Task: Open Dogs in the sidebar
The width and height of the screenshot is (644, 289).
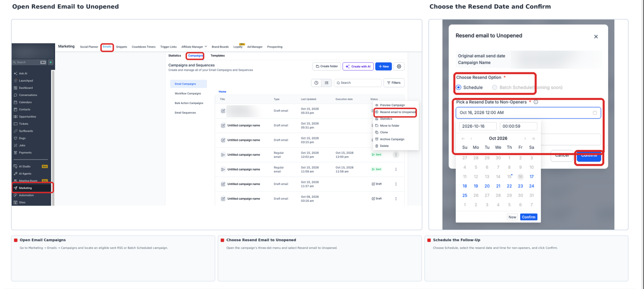Action: click(x=23, y=138)
